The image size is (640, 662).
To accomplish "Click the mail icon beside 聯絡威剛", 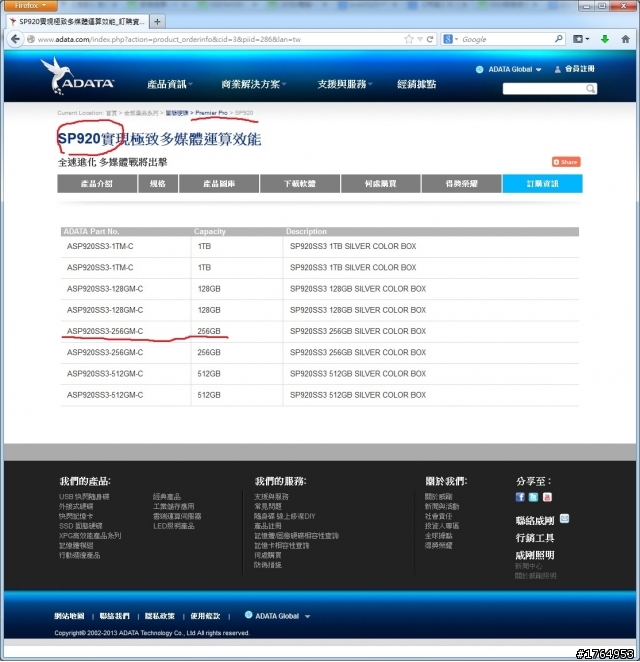I will tap(564, 518).
